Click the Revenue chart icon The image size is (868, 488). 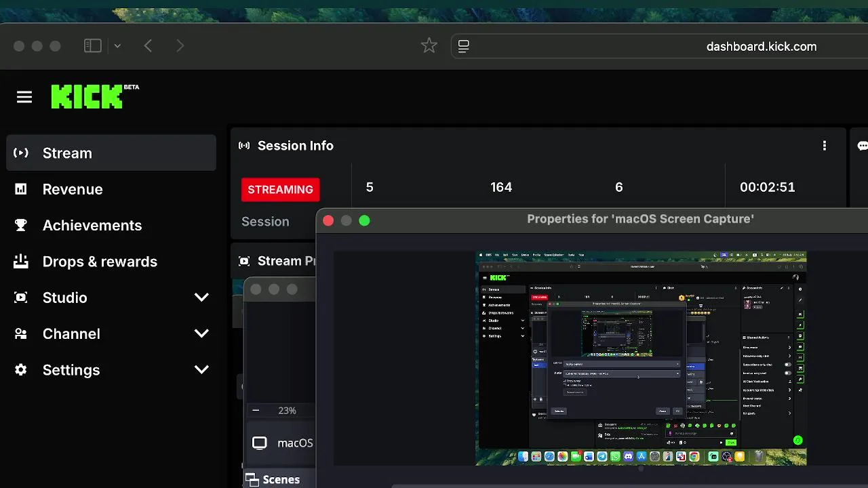tap(21, 189)
